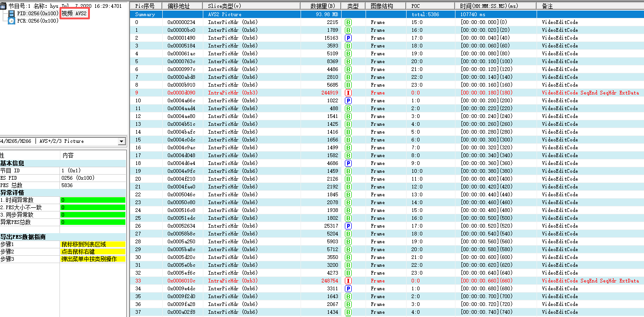Sort by the 偏移地址 column header
This screenshot has width=644, height=317.
183,6
